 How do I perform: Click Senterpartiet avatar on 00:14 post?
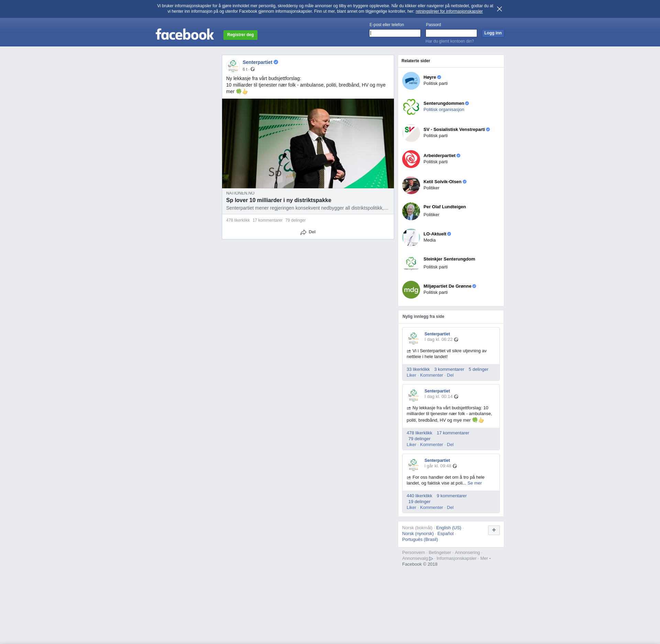pyautogui.click(x=414, y=395)
